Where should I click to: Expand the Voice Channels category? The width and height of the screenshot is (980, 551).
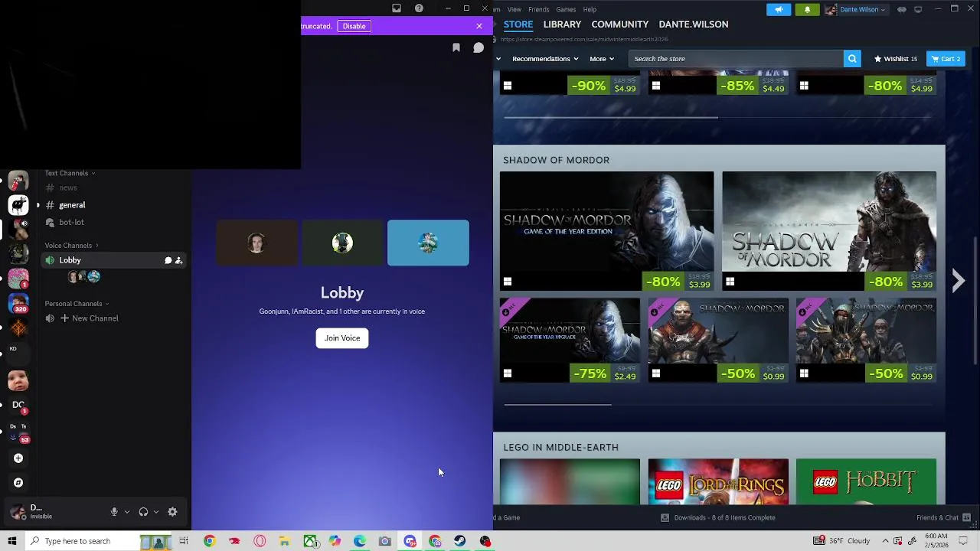71,246
